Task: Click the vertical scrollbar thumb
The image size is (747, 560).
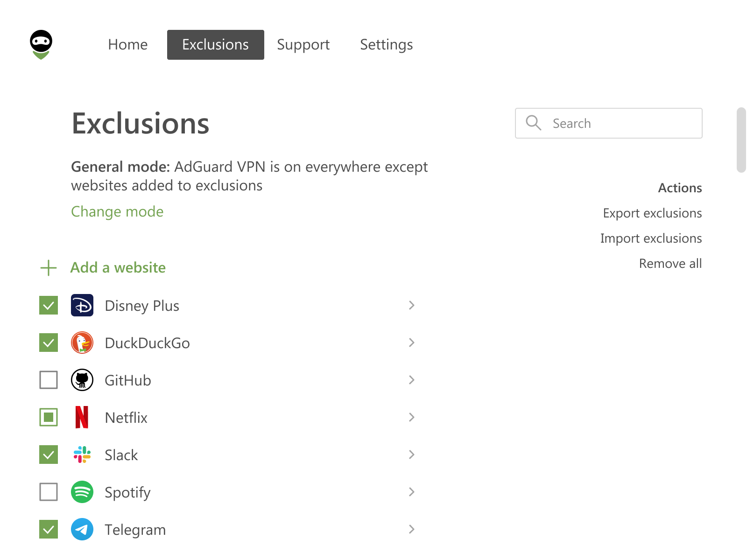Action: [x=741, y=140]
